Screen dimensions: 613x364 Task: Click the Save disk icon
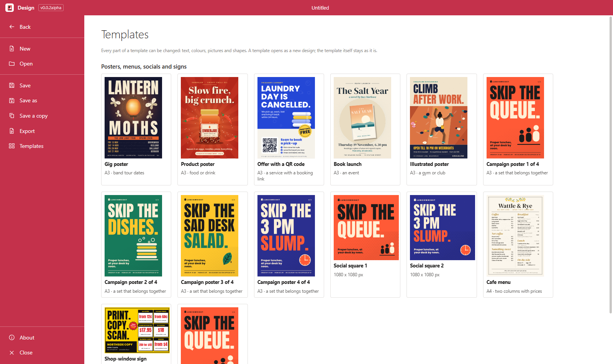point(12,85)
